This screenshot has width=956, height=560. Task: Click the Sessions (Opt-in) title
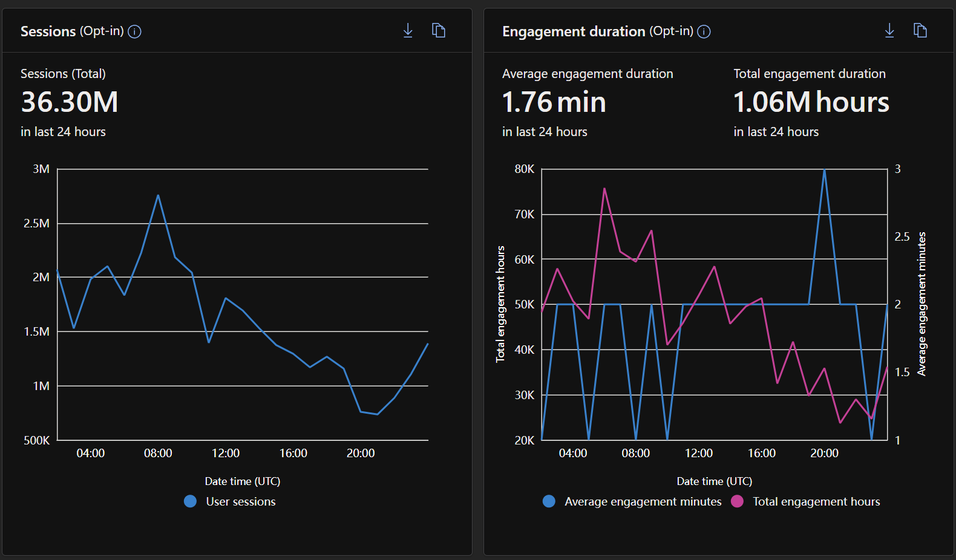(72, 31)
